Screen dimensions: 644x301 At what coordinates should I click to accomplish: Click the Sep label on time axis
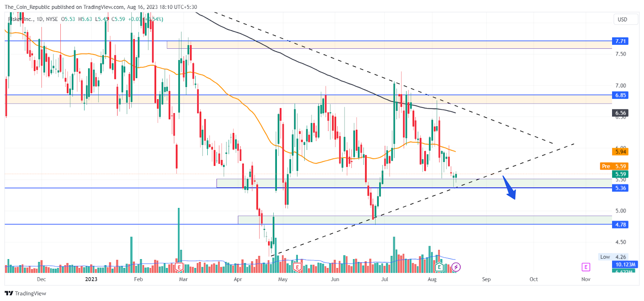click(486, 279)
